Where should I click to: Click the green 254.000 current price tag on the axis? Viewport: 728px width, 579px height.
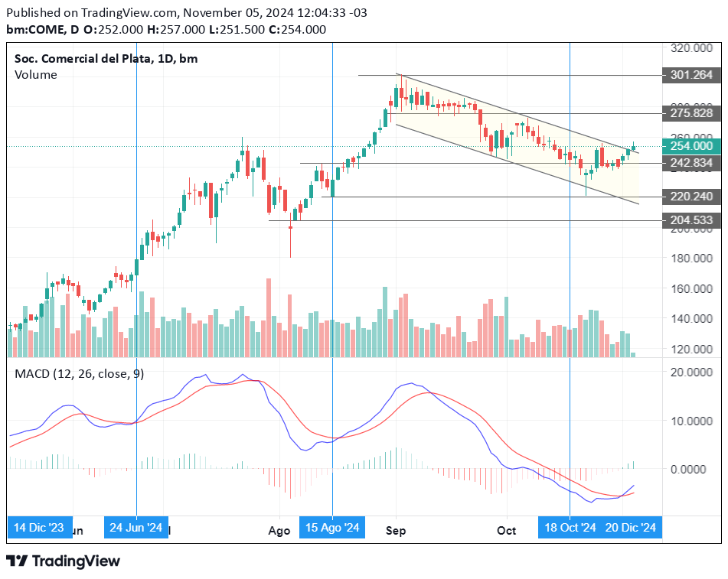click(x=691, y=146)
